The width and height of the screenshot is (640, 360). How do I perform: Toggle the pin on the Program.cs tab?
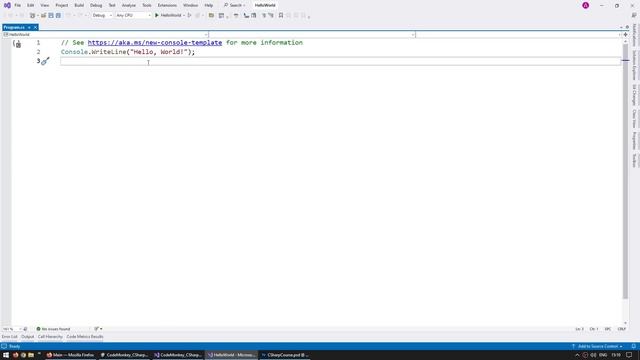(x=29, y=27)
